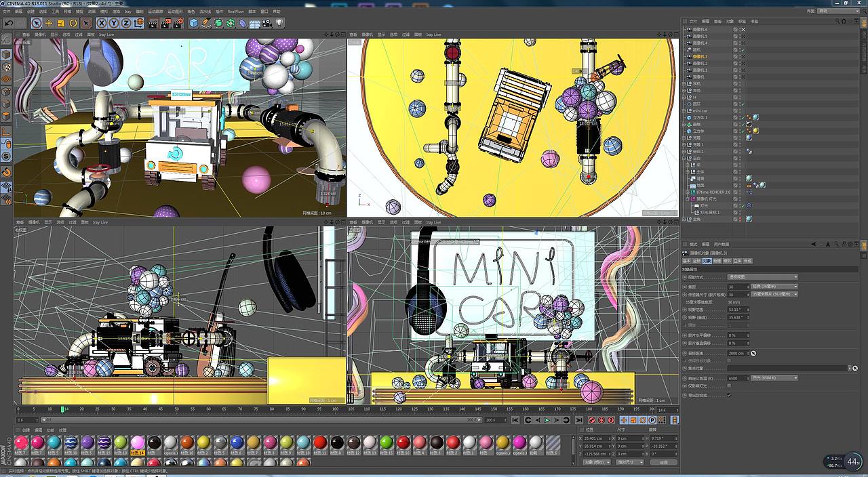Click the home icon in Object Manager
868x477 pixels.
click(x=844, y=21)
